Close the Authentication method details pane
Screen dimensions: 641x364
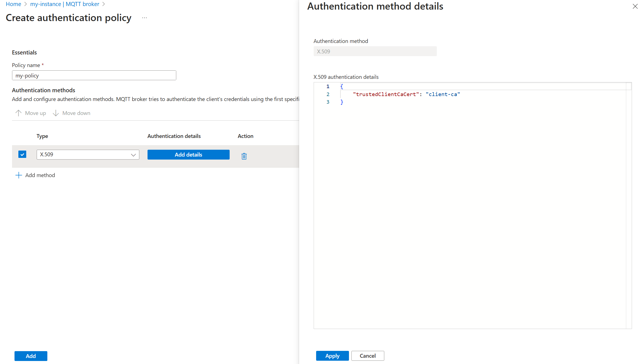(x=635, y=6)
